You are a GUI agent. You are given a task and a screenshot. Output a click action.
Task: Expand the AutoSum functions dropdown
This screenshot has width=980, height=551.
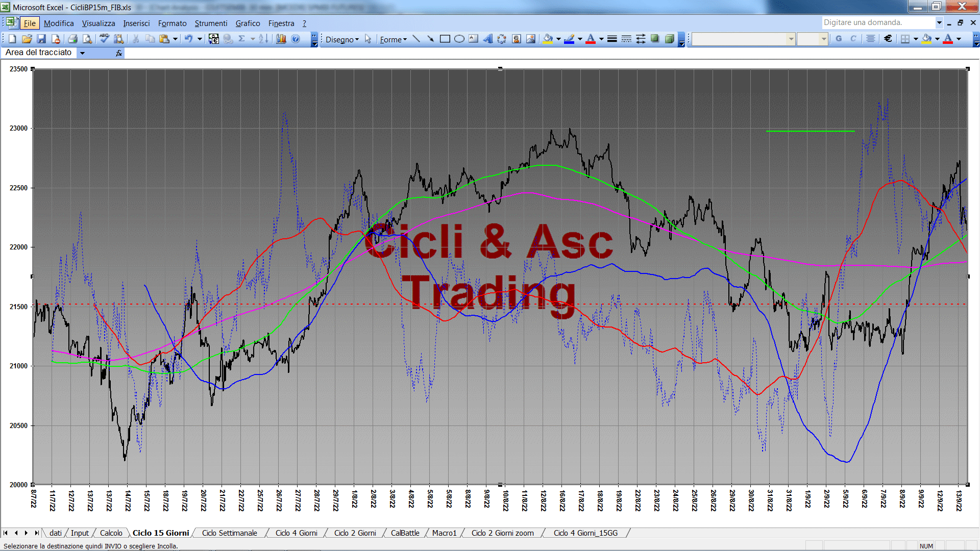coord(253,39)
